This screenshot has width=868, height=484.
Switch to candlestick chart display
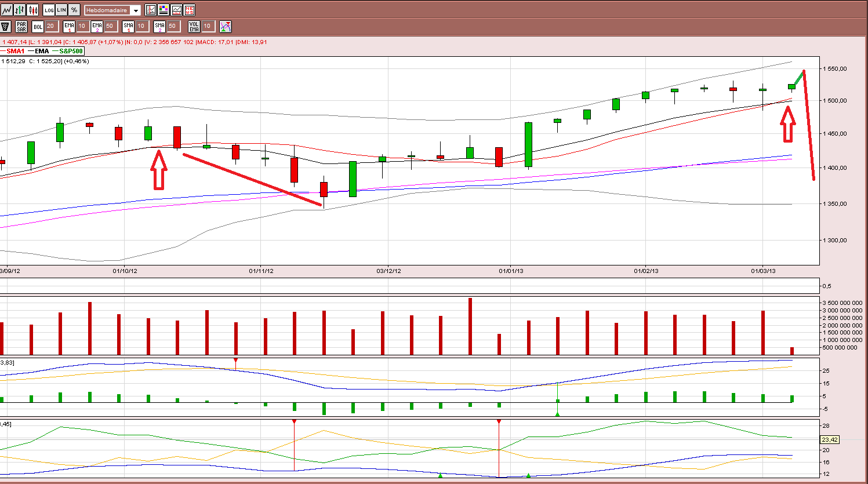33,10
